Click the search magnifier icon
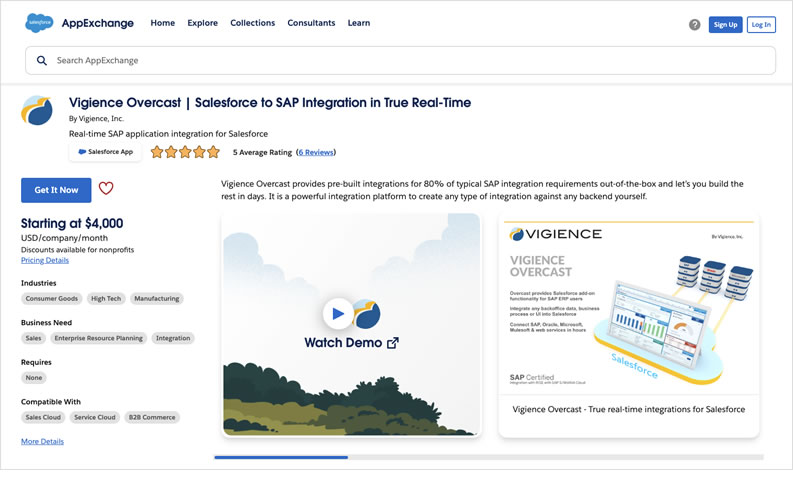Viewport: 793px width, 481px height. click(42, 61)
